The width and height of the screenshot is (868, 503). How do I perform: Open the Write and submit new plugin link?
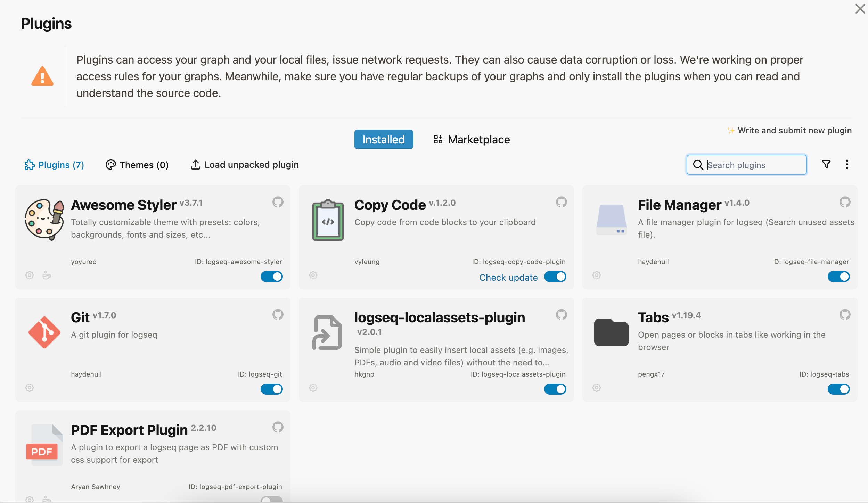pyautogui.click(x=794, y=131)
